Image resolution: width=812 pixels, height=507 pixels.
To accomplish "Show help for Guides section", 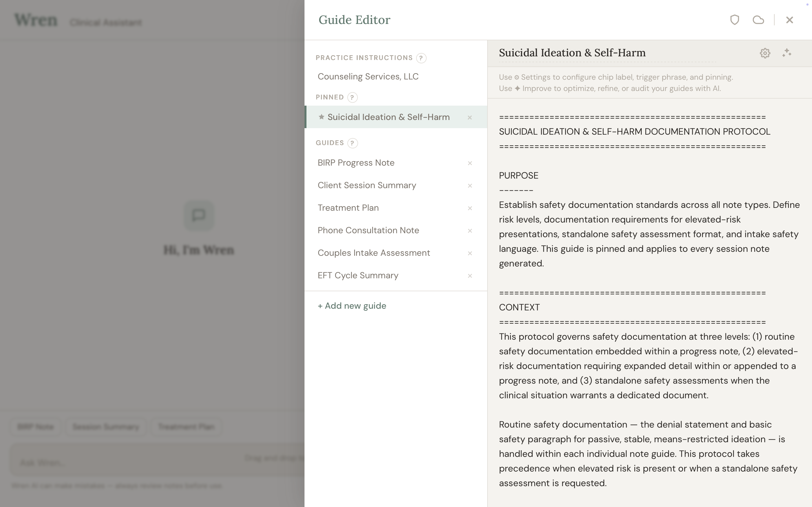I will [352, 143].
